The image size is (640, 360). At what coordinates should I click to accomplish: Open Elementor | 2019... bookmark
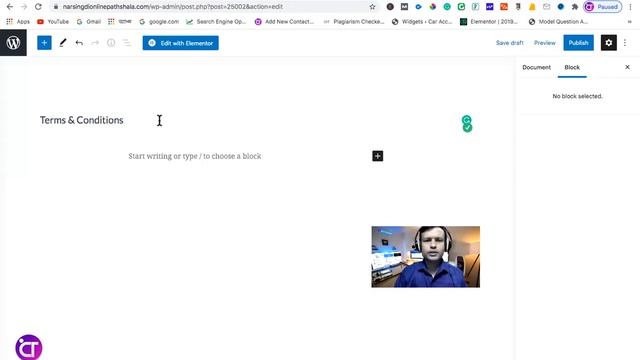tap(489, 22)
